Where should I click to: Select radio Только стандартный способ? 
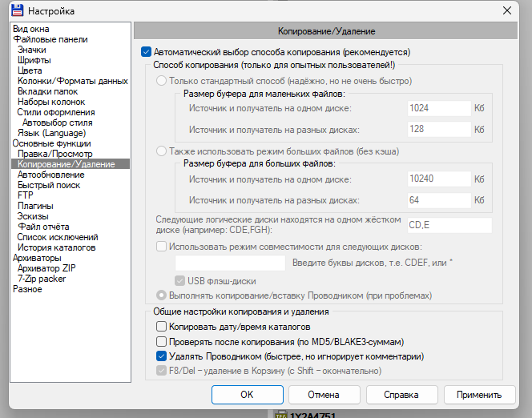click(161, 81)
